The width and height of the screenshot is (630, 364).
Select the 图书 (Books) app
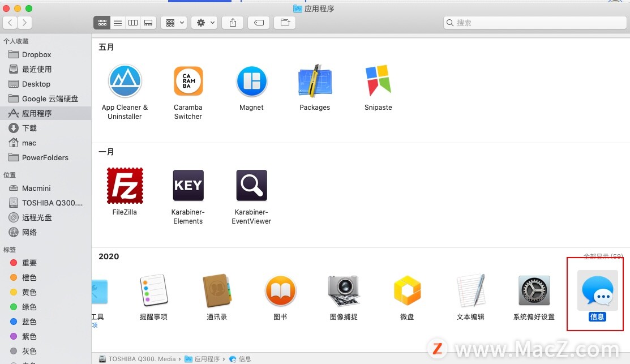280,290
